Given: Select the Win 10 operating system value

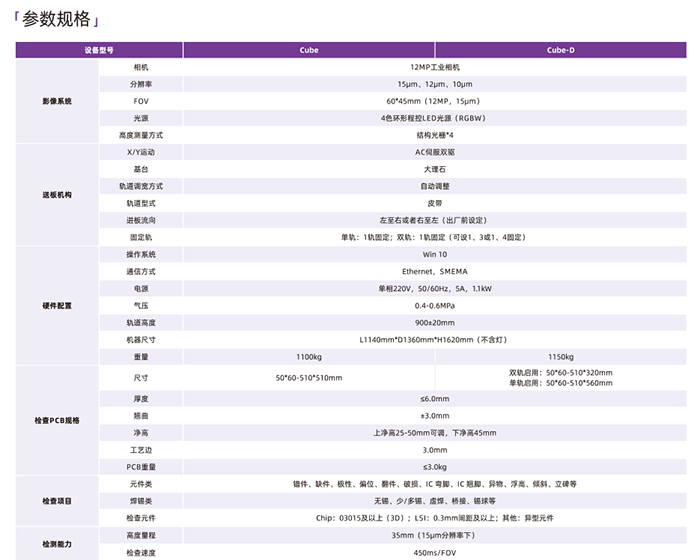Looking at the screenshot, I should coord(435,254).
